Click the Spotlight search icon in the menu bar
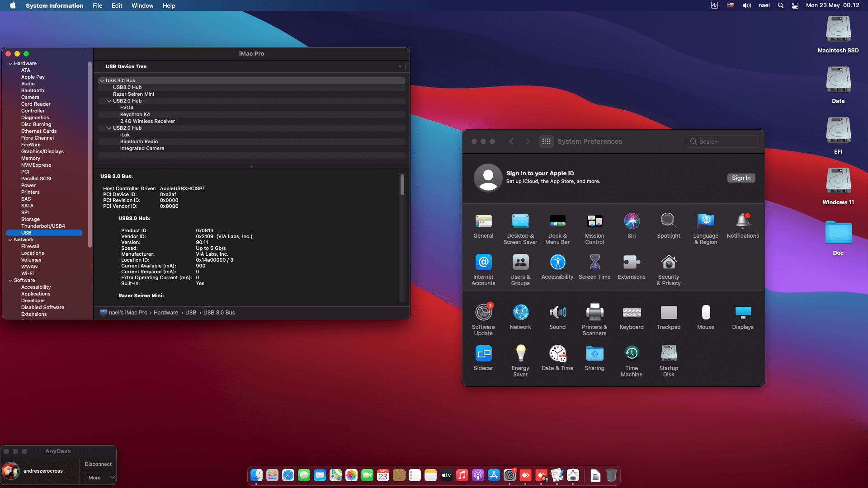 click(780, 5)
